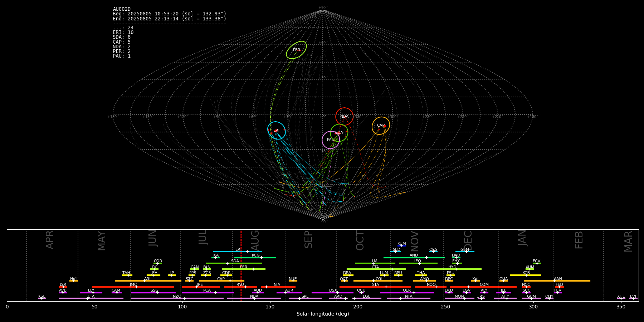Click the GEM shower bar in timeline
Screen dimensions: 644x322
(465, 252)
